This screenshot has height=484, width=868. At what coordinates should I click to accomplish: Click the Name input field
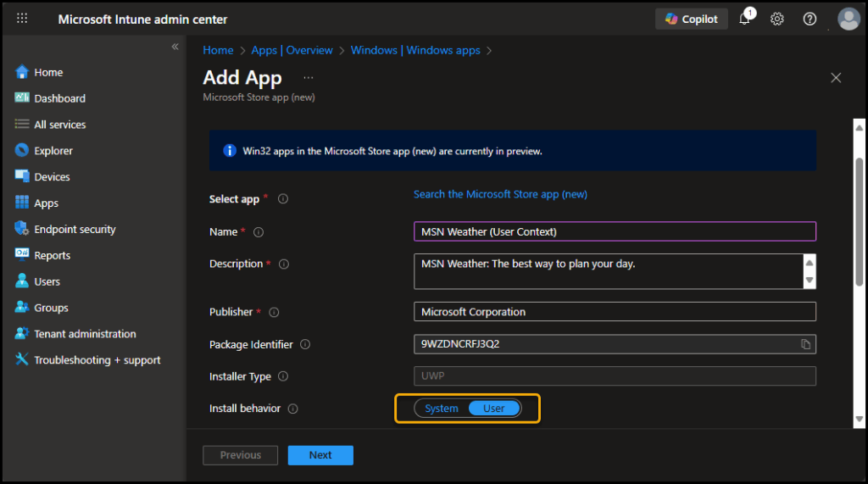click(x=615, y=231)
